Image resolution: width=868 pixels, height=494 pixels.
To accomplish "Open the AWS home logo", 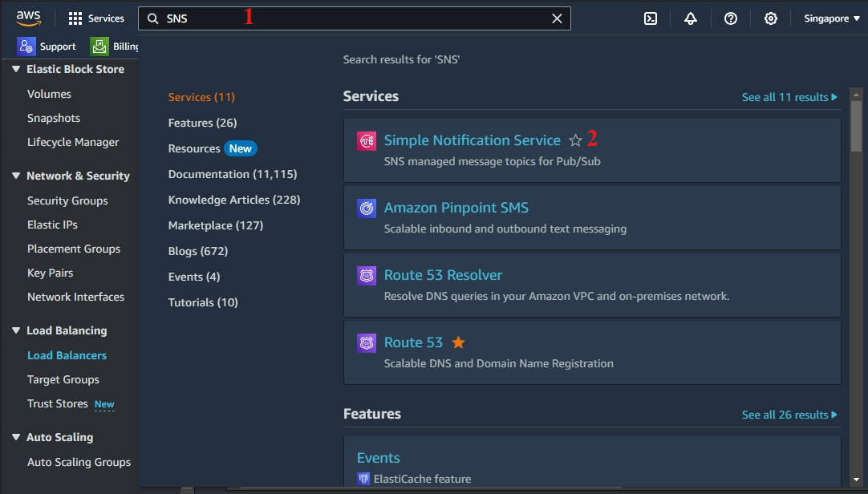I will click(x=28, y=18).
